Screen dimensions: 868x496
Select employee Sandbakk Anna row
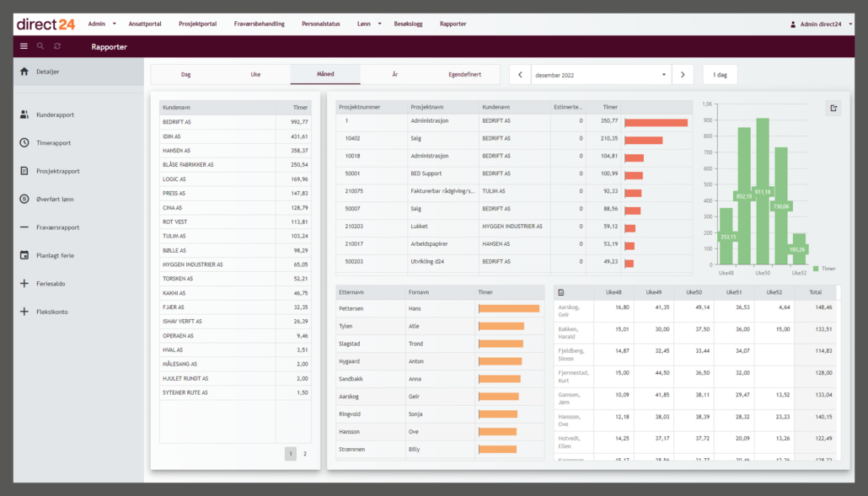pos(440,379)
